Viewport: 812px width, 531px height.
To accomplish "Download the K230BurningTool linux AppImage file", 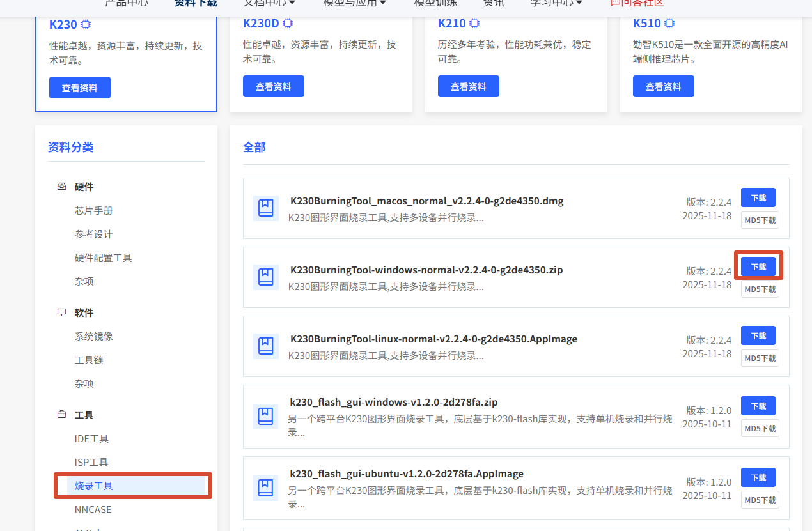I will click(x=758, y=335).
